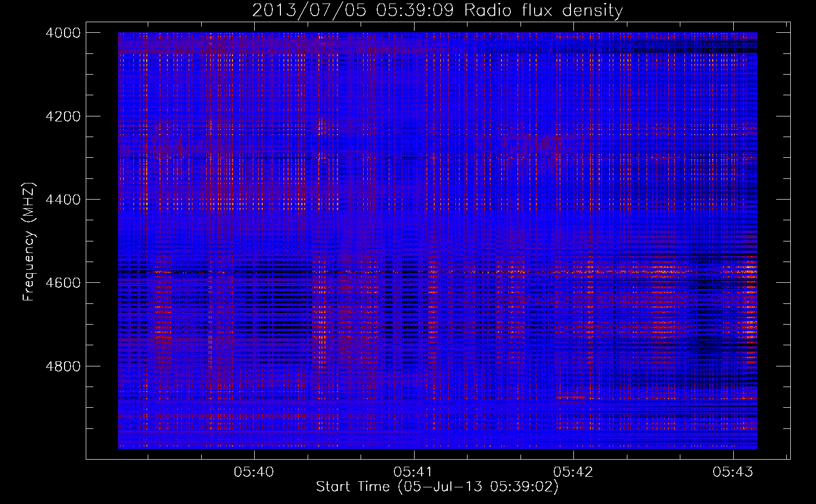Click the 4200 frequency axis label
Viewport: 816px width, 504px height.
[x=63, y=116]
